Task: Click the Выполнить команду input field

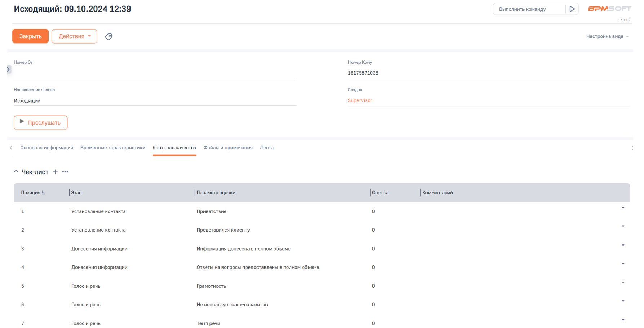Action: (529, 9)
